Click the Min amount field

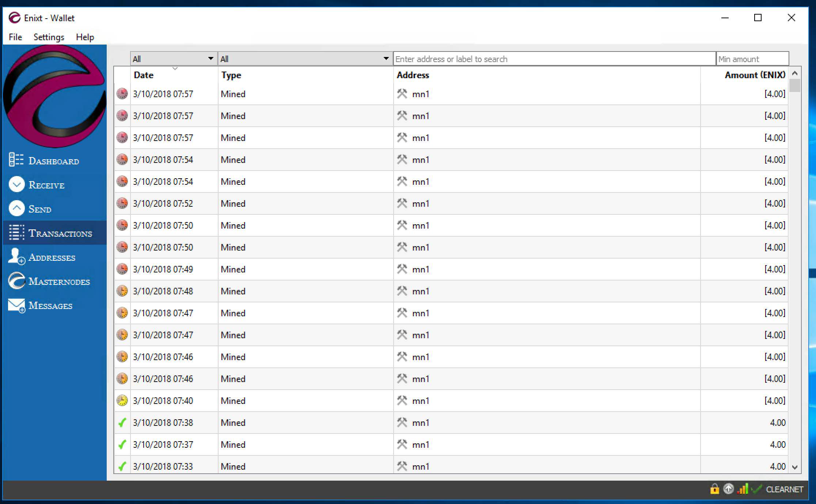752,59
